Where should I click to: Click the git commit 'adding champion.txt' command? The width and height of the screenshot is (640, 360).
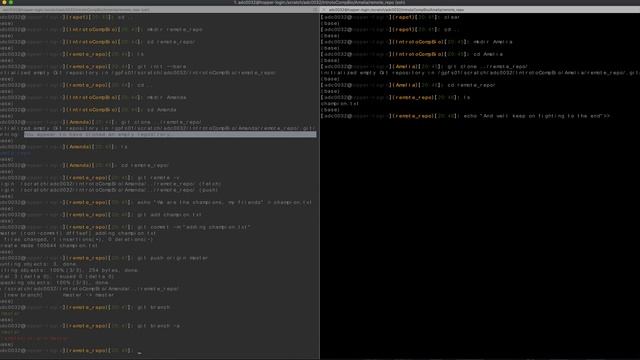pos(194,227)
